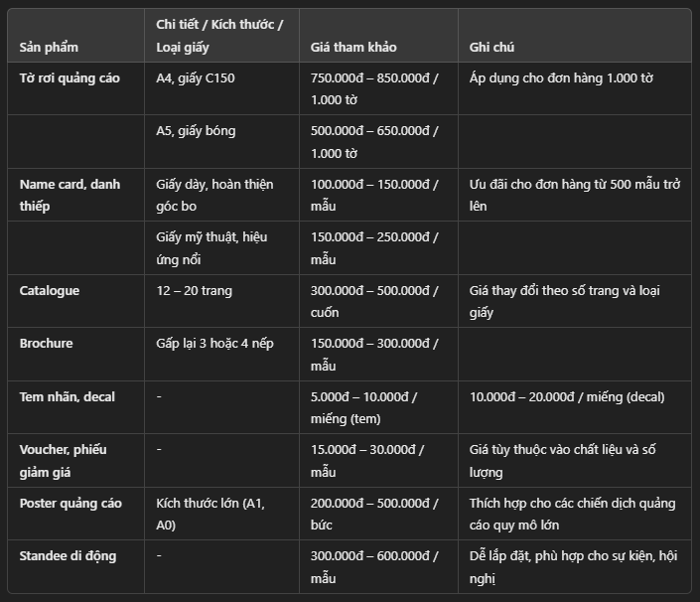Click the "Brochure" product cell
The image size is (700, 602).
(x=47, y=343)
